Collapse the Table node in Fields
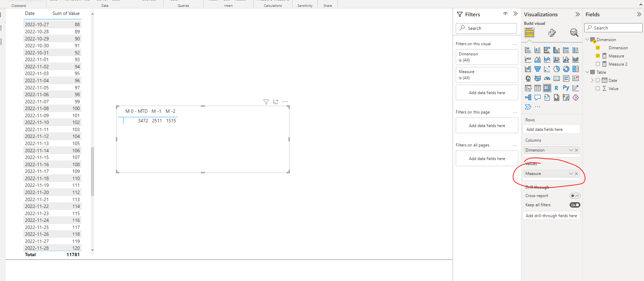The image size is (644, 281). (x=587, y=72)
